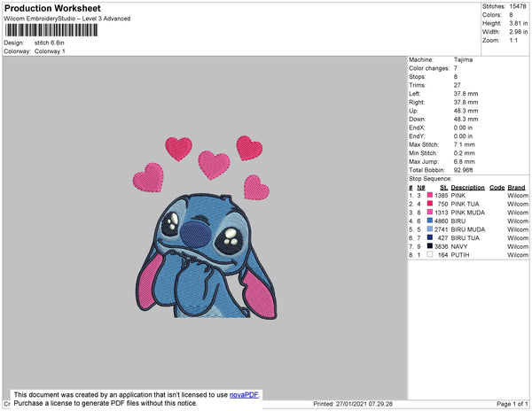Click the Description column header
Image resolution: width=532 pixels, height=411 pixels.
click(x=467, y=187)
